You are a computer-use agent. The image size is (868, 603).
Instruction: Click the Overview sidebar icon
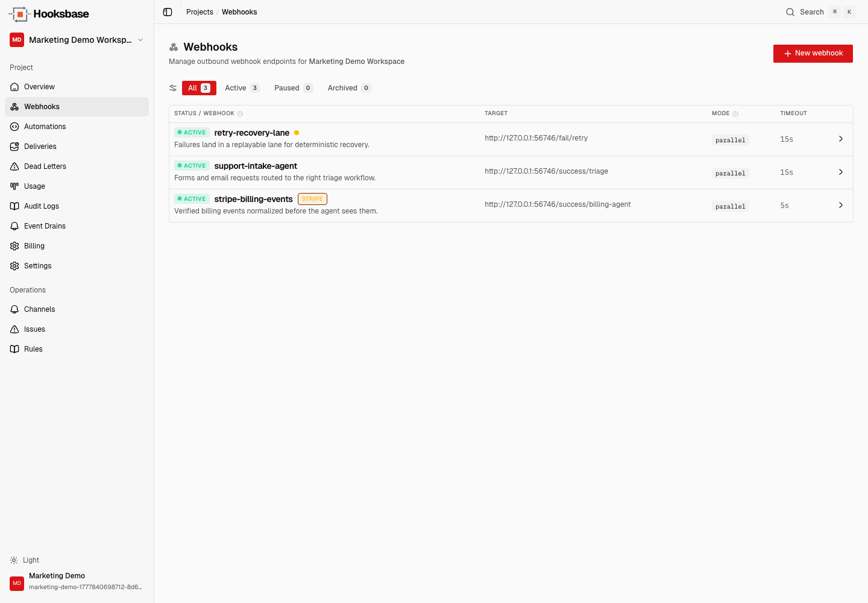point(14,87)
